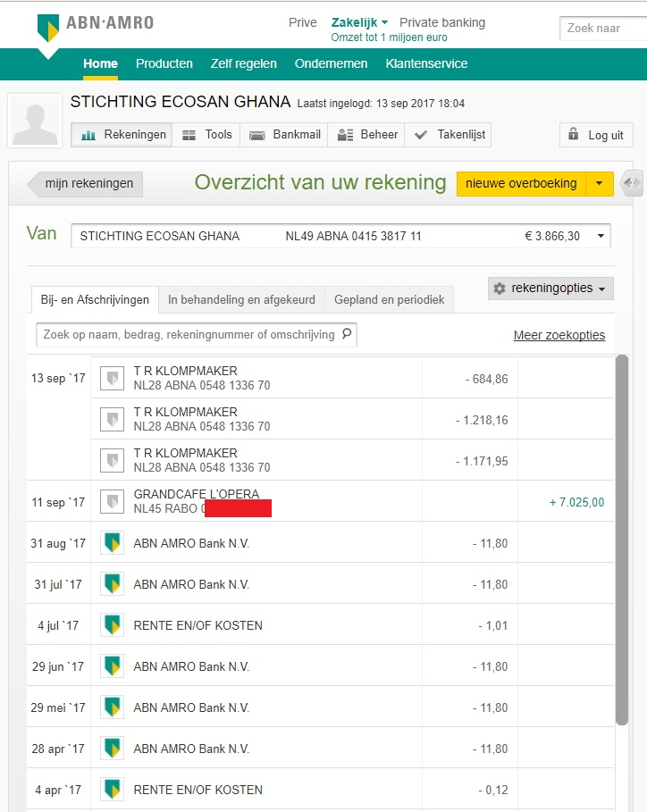
Task: Open the Tools toolbar tab
Action: pos(206,135)
